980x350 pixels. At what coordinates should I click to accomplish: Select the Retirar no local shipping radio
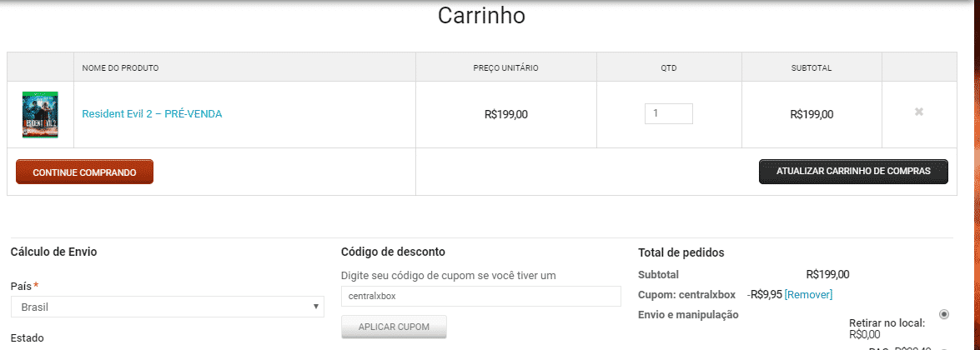pos(944,314)
